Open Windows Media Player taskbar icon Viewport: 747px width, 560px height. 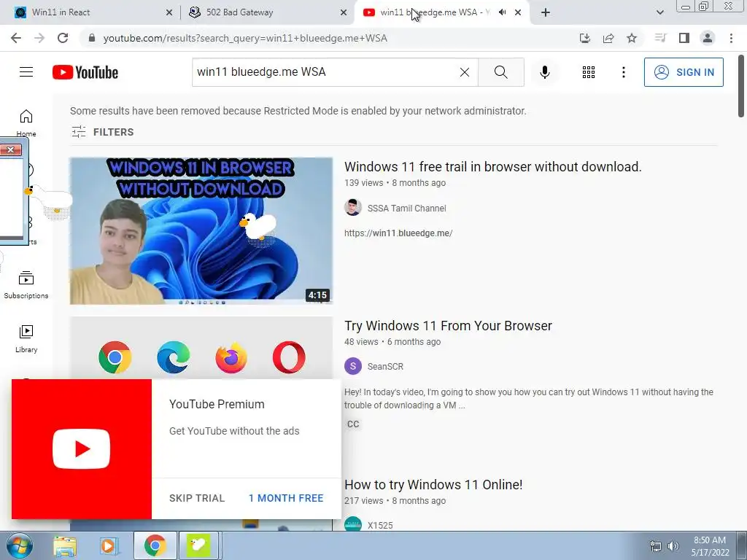click(x=109, y=545)
